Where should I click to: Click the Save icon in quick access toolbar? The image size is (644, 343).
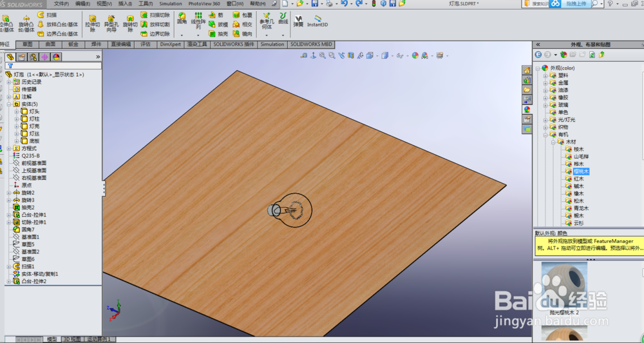coord(315,4)
